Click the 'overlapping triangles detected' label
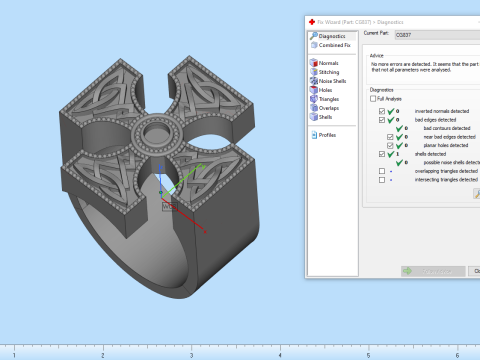The height and width of the screenshot is (360, 480). tap(446, 171)
